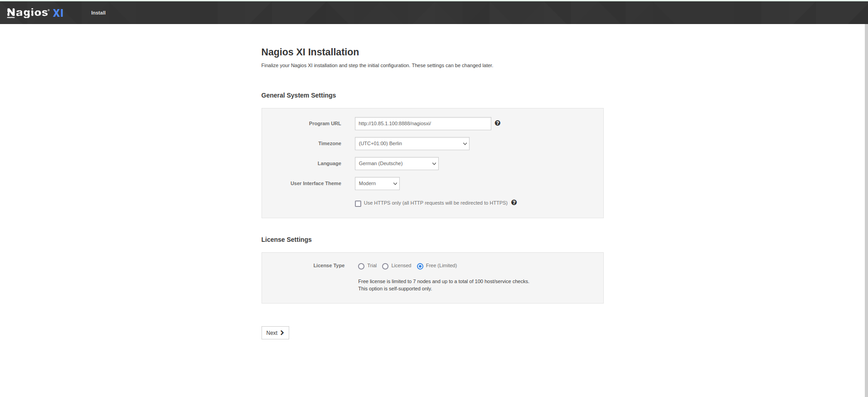Screen dimensions: 868x397
Task: Click the Program URL field label
Action: point(325,123)
